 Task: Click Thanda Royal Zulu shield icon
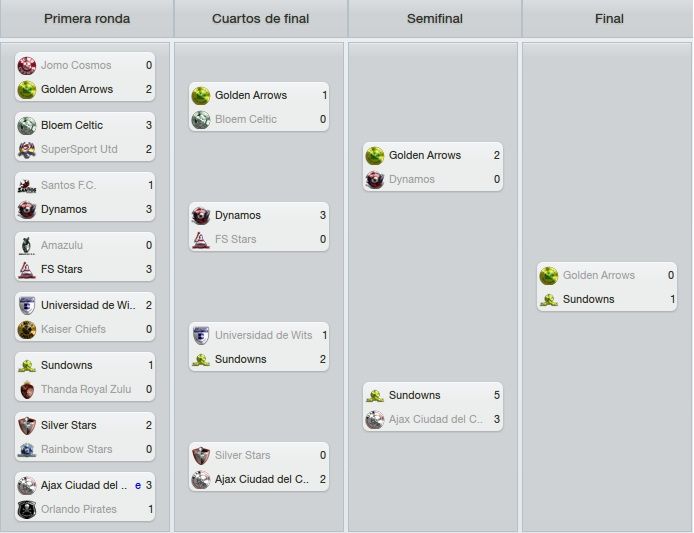(27, 390)
